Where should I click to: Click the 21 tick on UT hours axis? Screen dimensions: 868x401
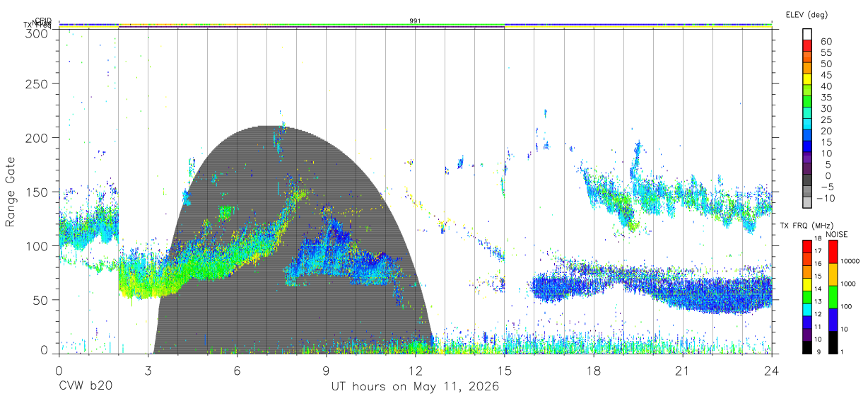tap(682, 370)
